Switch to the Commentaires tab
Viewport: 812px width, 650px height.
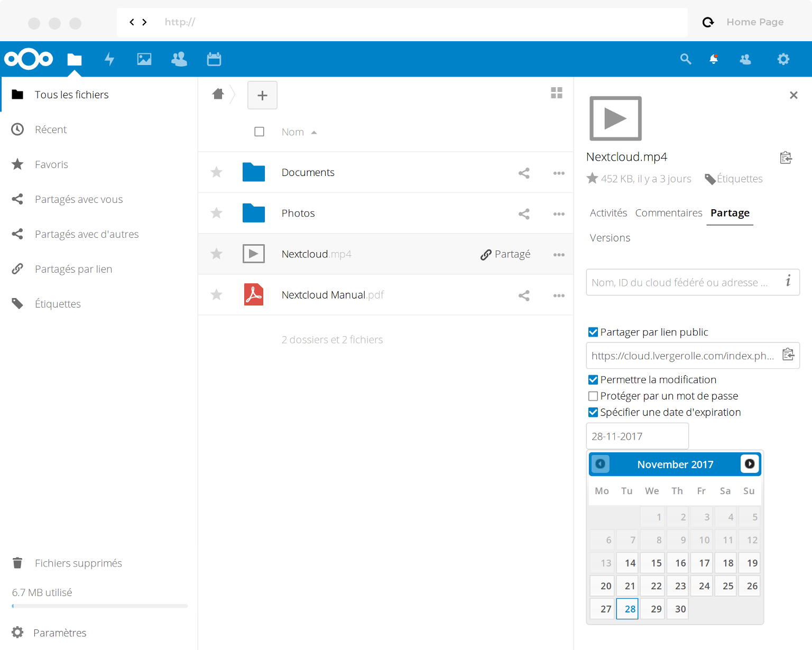[x=669, y=213]
